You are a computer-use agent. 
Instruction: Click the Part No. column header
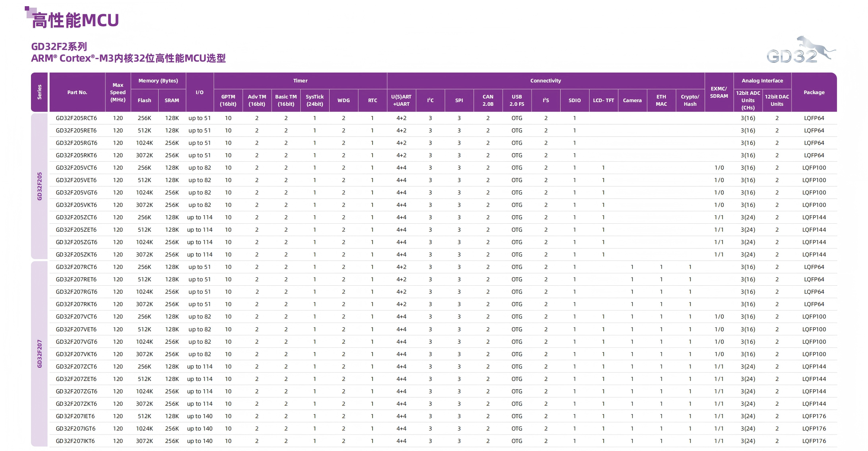(77, 92)
